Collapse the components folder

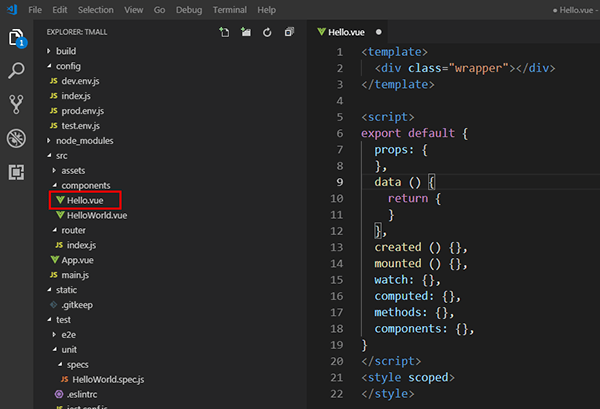point(85,185)
